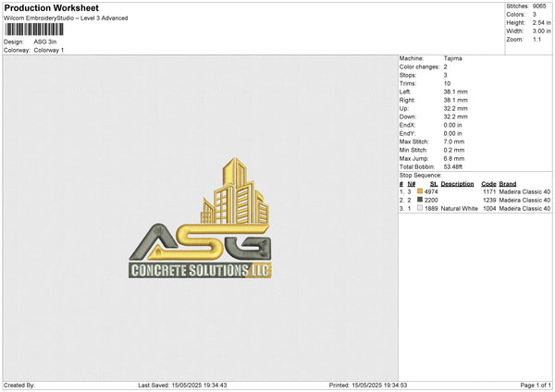Select thread code '1004' in stop 3
Viewport: 555px width, 392px height.
coord(489,209)
